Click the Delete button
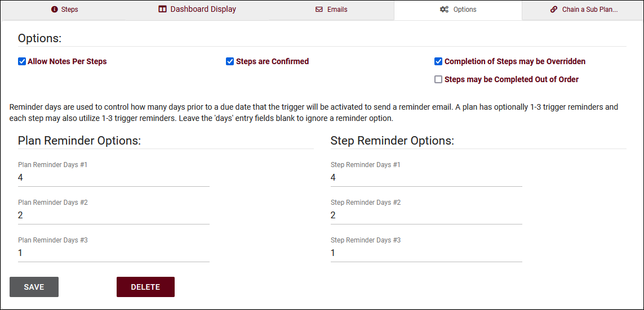 click(145, 287)
